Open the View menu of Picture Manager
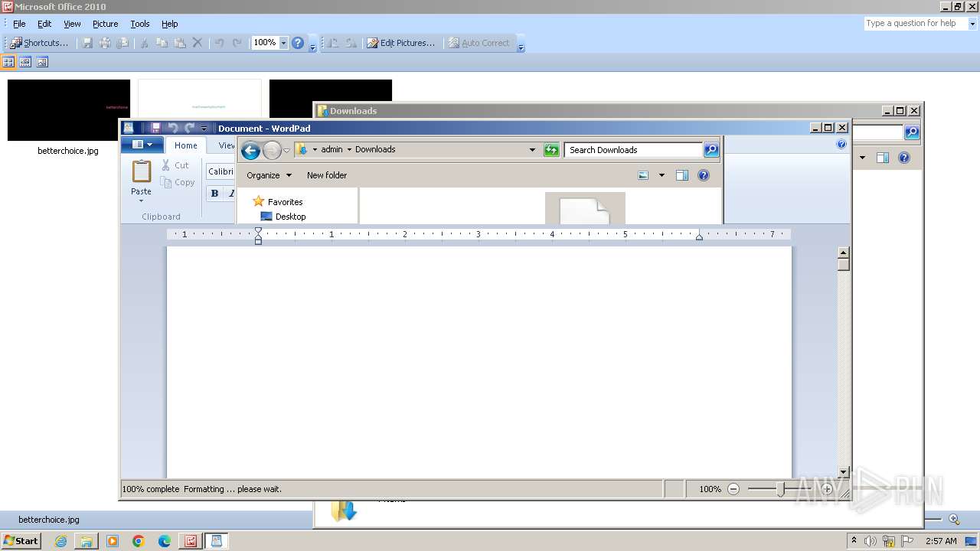This screenshot has width=980, height=551. 72,24
